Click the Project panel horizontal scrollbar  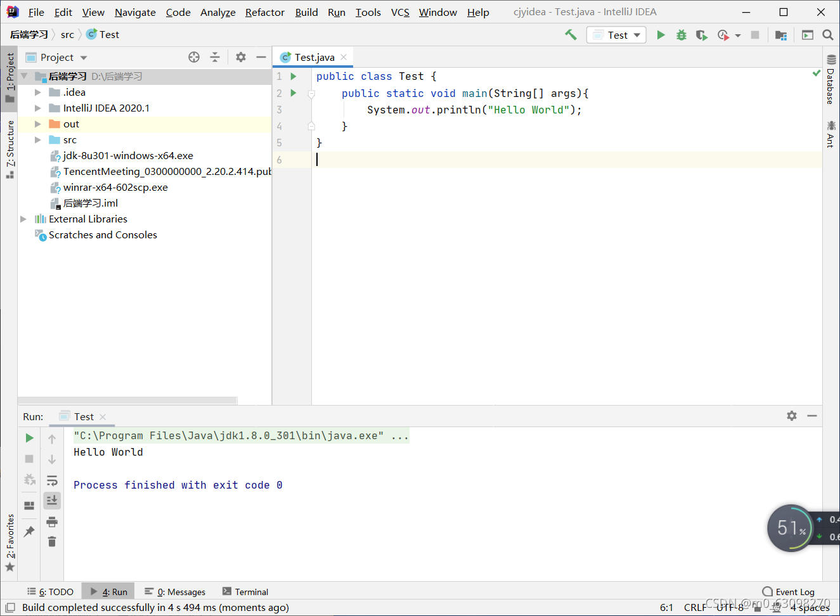pyautogui.click(x=128, y=401)
